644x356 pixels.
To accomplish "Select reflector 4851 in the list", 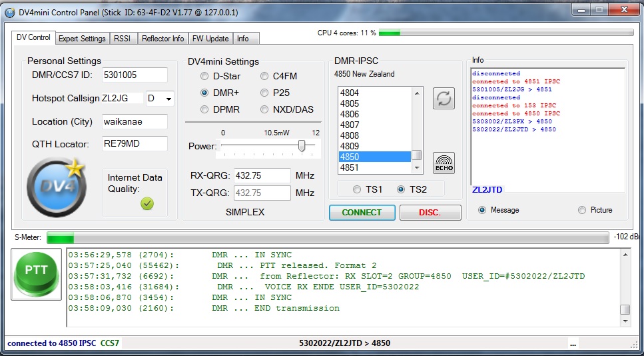I will 374,168.
